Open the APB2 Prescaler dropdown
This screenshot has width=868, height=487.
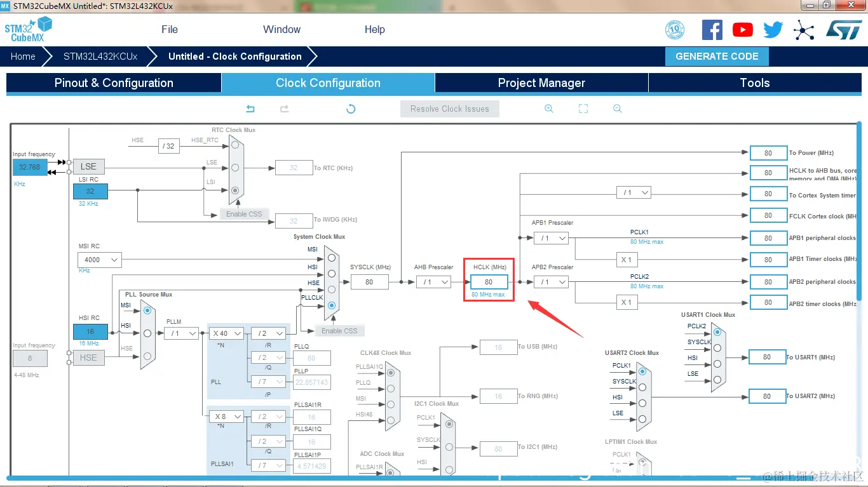(x=551, y=282)
